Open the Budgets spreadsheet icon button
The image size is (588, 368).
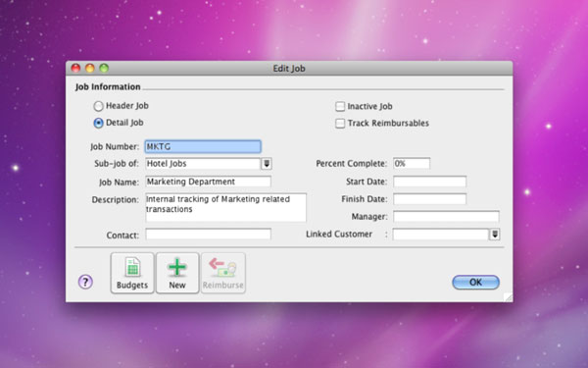point(132,273)
